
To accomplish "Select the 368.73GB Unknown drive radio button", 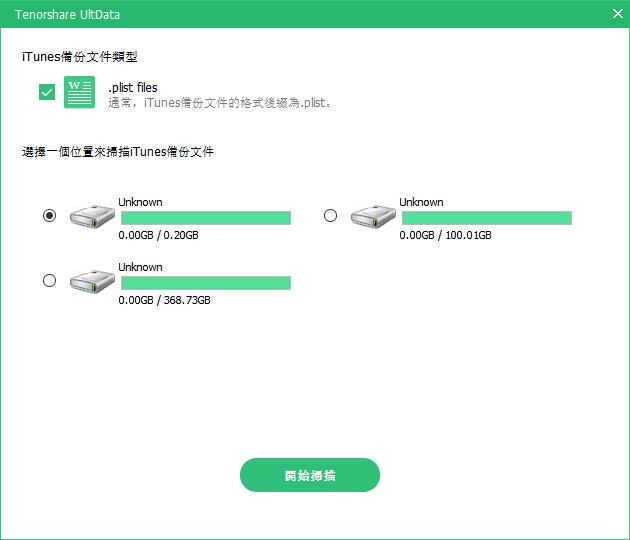I will 49,280.
